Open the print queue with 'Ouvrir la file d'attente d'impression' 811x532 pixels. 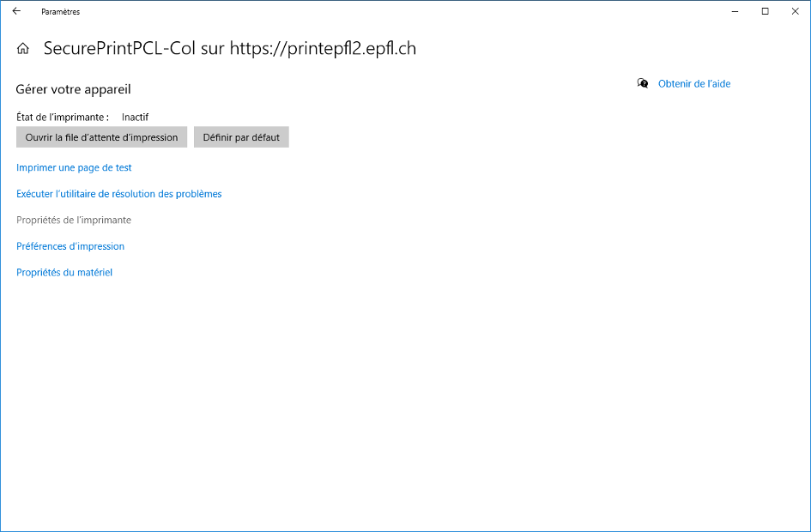click(x=101, y=137)
